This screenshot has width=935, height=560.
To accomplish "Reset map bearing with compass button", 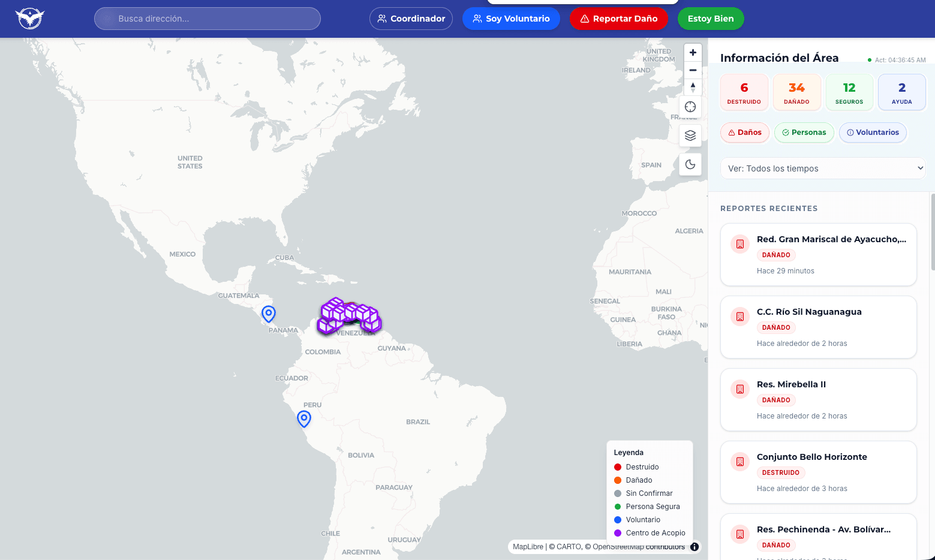I will (x=693, y=88).
